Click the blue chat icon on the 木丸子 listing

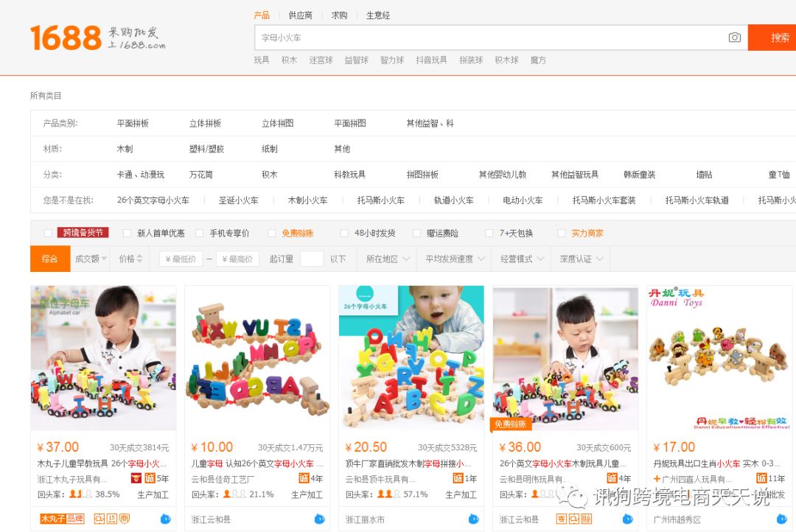(x=166, y=519)
